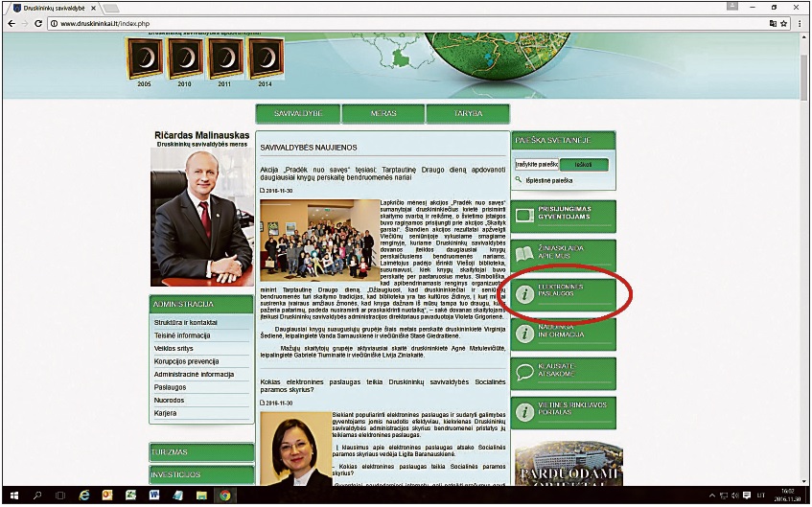
Task: Click the monitor icon in Prisijungimas gyventojams
Action: [x=524, y=215]
